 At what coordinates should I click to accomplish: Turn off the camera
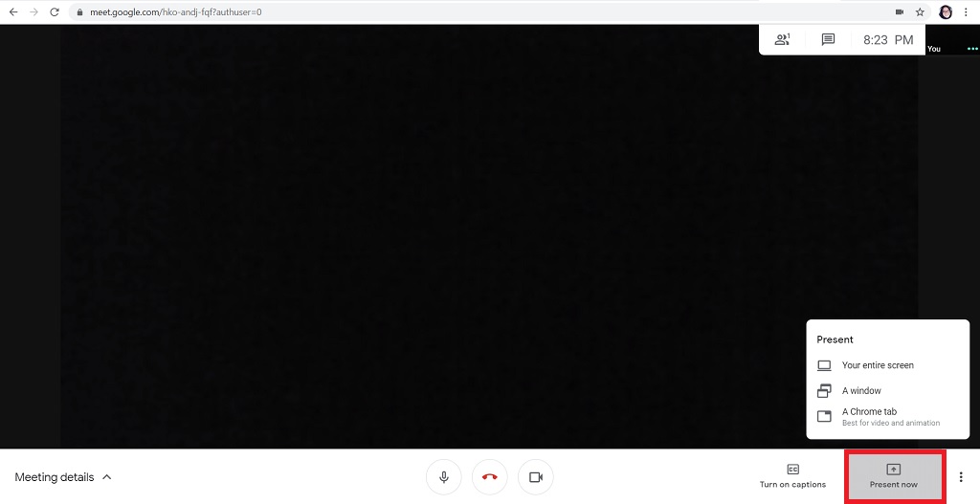click(x=536, y=477)
